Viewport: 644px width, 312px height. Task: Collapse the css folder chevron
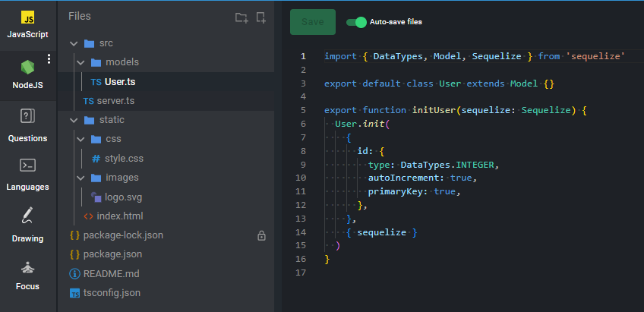(x=80, y=140)
